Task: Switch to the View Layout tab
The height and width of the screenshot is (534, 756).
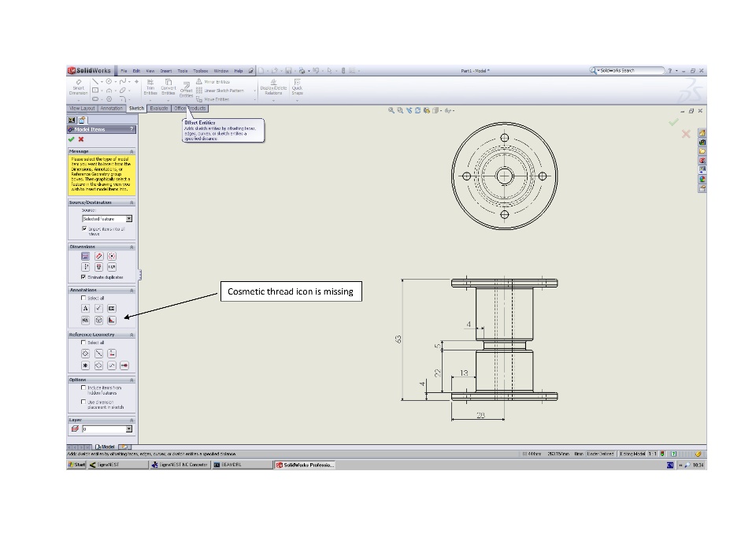Action: [x=82, y=109]
